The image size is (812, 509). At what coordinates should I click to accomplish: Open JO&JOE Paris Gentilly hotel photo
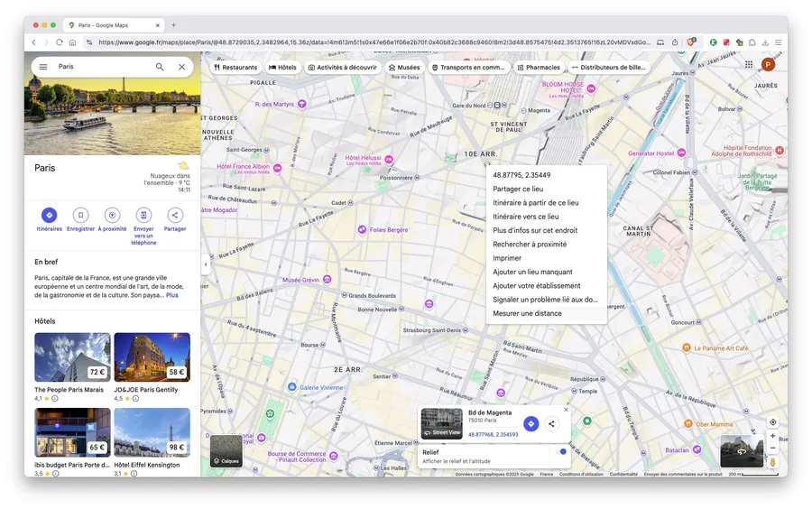coord(152,357)
